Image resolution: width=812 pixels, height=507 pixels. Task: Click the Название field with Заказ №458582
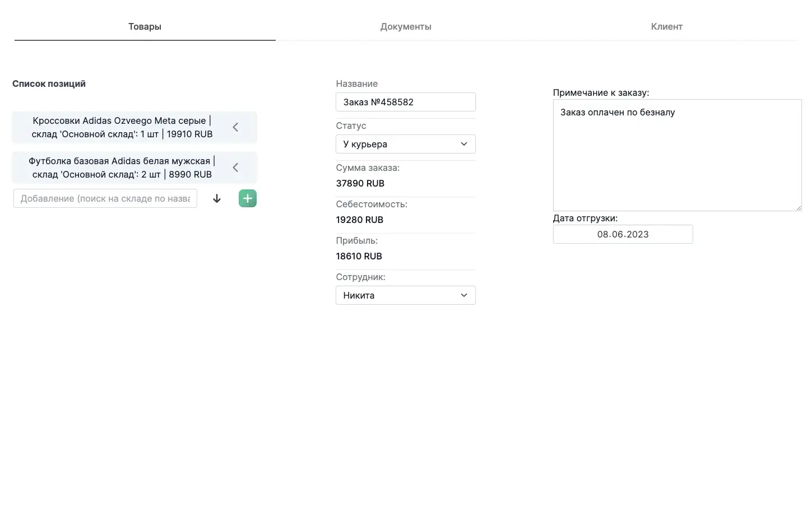[x=405, y=102]
